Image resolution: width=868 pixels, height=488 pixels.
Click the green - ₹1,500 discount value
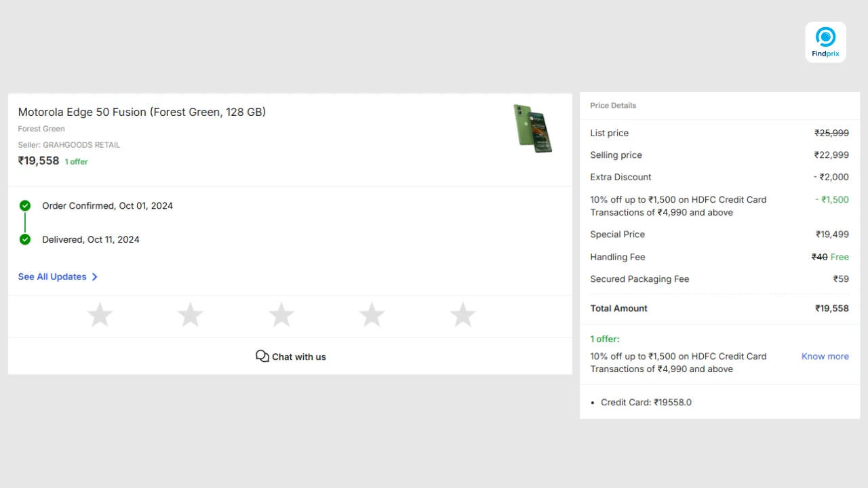(832, 200)
